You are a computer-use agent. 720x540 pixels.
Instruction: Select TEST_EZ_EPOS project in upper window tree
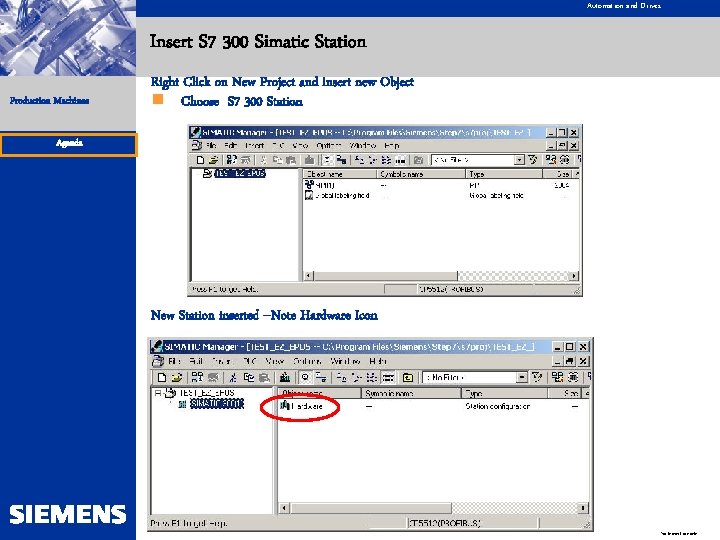[240, 174]
